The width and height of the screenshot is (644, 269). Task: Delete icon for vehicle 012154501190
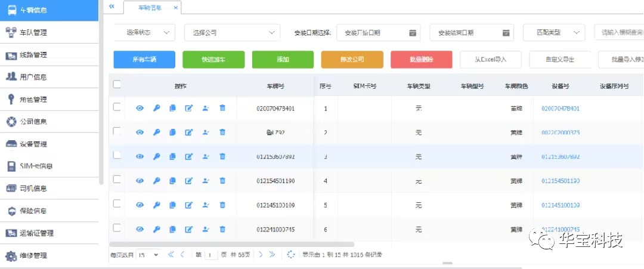(222, 181)
